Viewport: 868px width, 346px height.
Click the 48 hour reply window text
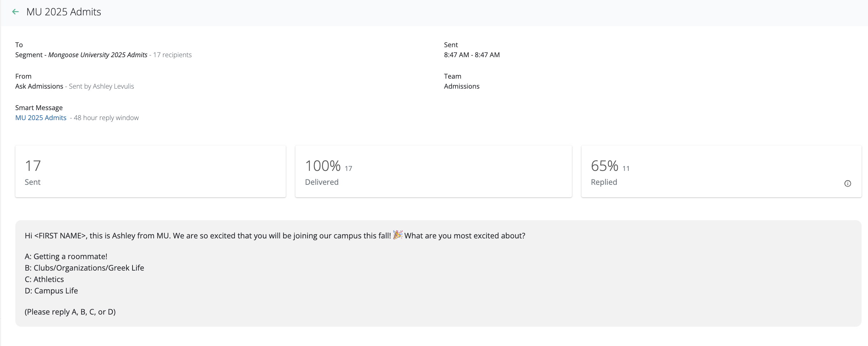[106, 118]
